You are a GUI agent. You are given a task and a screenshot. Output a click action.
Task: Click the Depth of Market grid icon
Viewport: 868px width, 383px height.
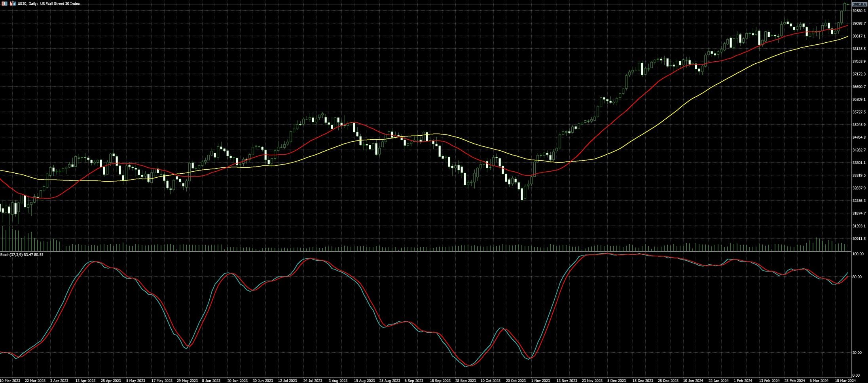[x=4, y=4]
